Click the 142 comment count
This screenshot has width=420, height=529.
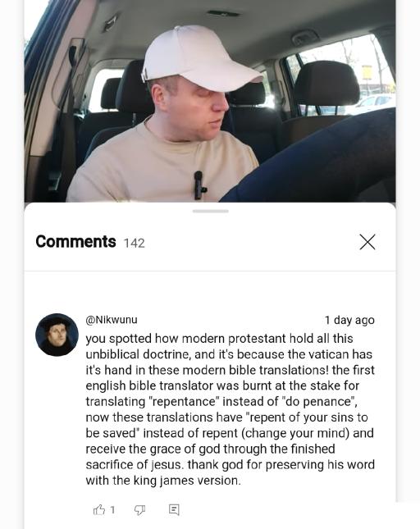[134, 244]
